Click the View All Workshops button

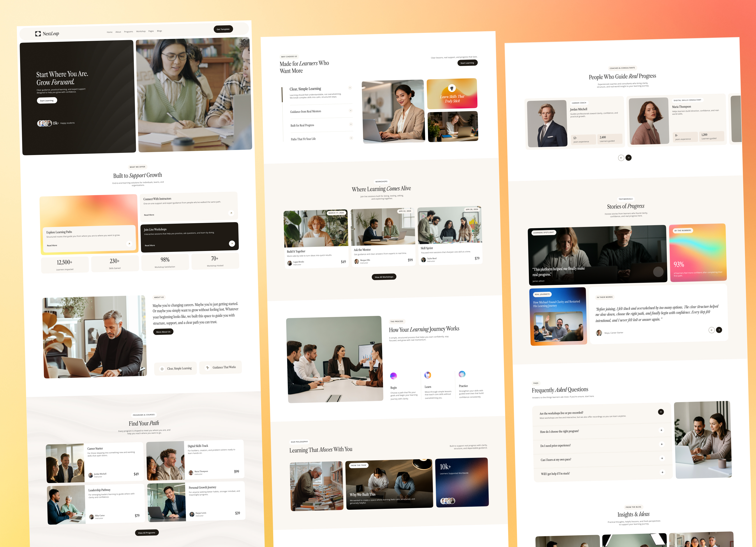pyautogui.click(x=384, y=277)
